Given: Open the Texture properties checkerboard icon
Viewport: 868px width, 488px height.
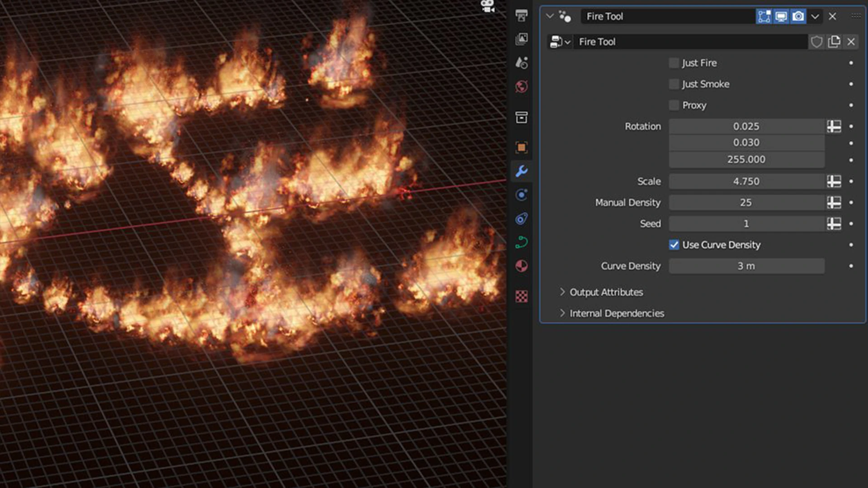Looking at the screenshot, I should click(521, 296).
